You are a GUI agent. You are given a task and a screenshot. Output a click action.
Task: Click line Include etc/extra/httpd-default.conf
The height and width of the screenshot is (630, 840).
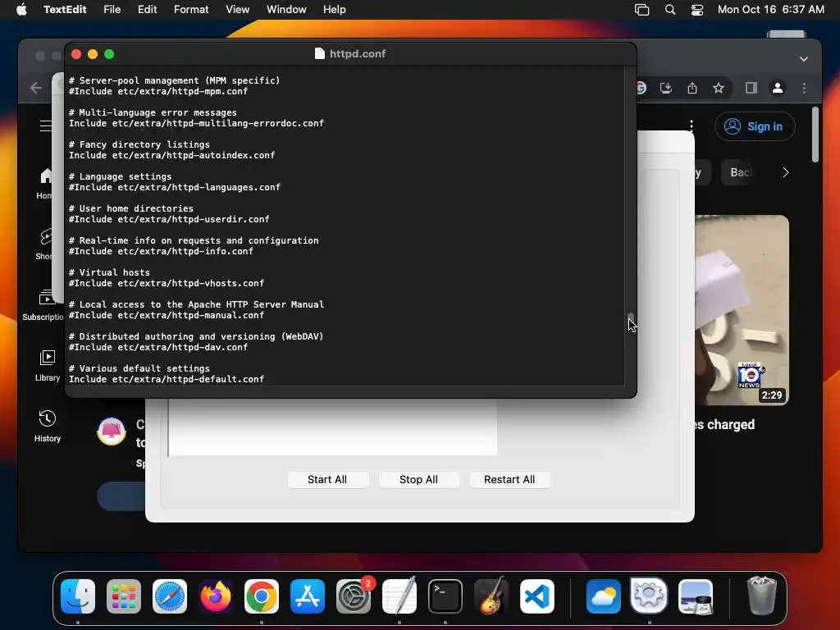tap(166, 379)
